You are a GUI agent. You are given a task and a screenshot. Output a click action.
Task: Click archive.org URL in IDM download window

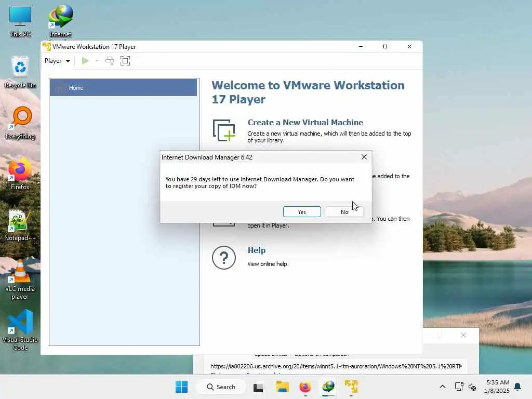(x=336, y=366)
